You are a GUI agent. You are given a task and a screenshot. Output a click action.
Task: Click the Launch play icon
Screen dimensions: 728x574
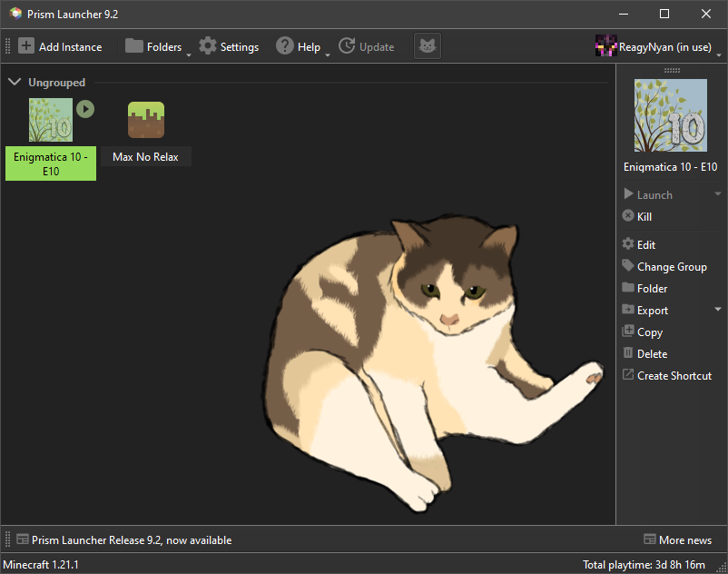[x=628, y=193]
